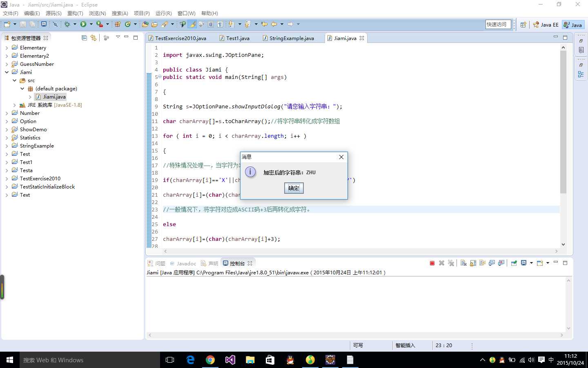Screen dimensions: 588x368
Task: Open the 运行(R) menu
Action: 163,13
